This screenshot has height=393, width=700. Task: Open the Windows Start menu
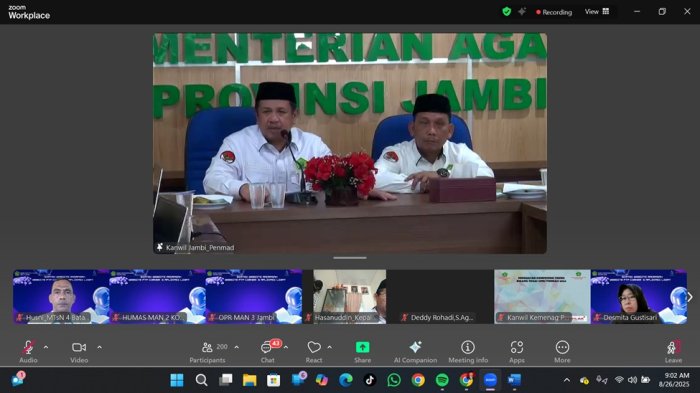tap(177, 380)
